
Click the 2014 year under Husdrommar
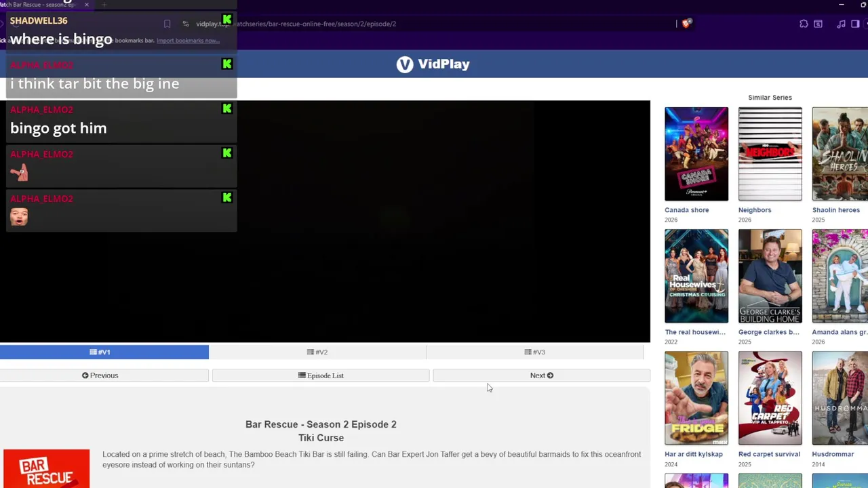click(818, 464)
